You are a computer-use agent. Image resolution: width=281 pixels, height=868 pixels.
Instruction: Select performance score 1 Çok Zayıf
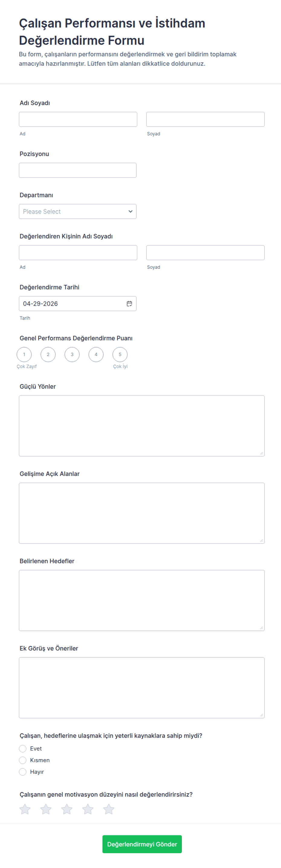(x=24, y=354)
